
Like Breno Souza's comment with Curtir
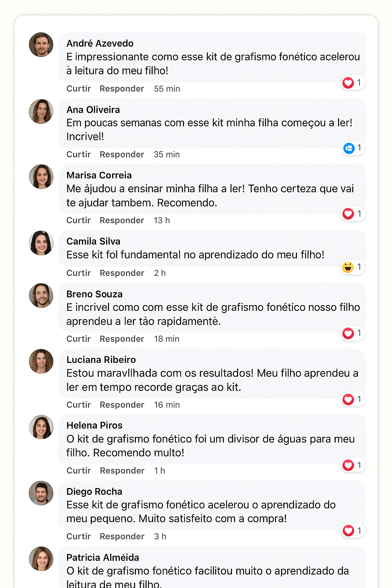[x=78, y=339]
